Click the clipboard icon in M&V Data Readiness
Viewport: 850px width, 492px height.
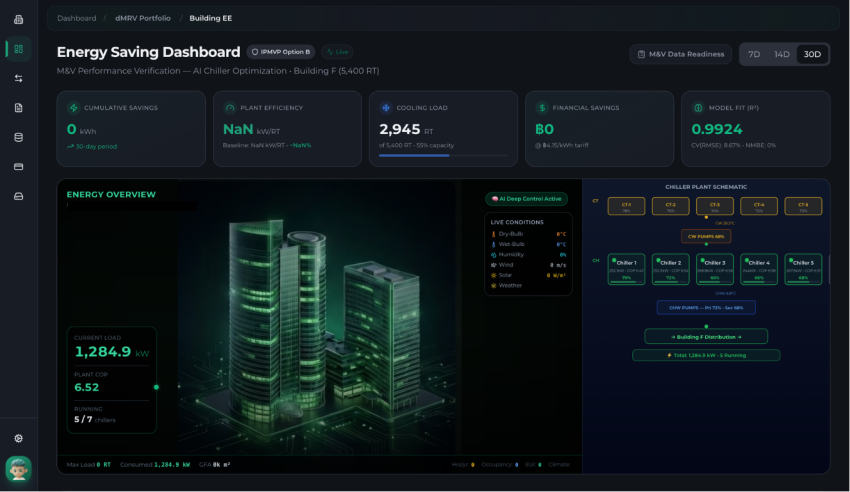coord(641,54)
